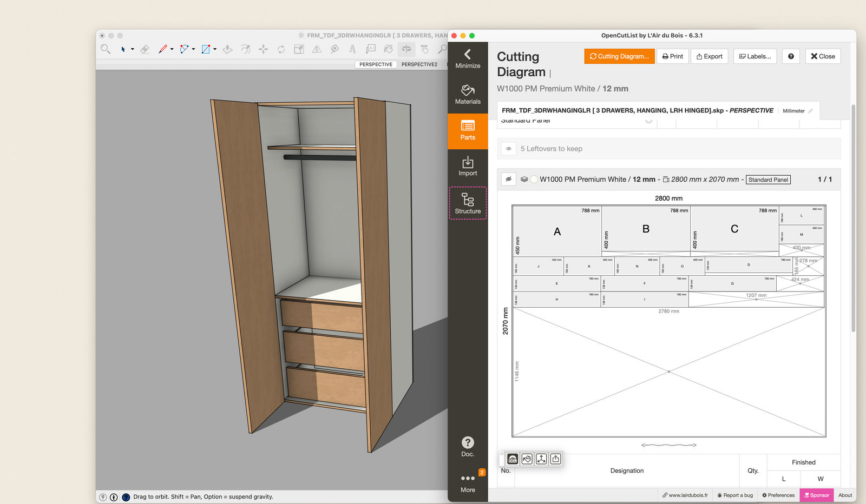The width and height of the screenshot is (866, 504).
Task: Activate the Orbit tool
Action: click(406, 49)
